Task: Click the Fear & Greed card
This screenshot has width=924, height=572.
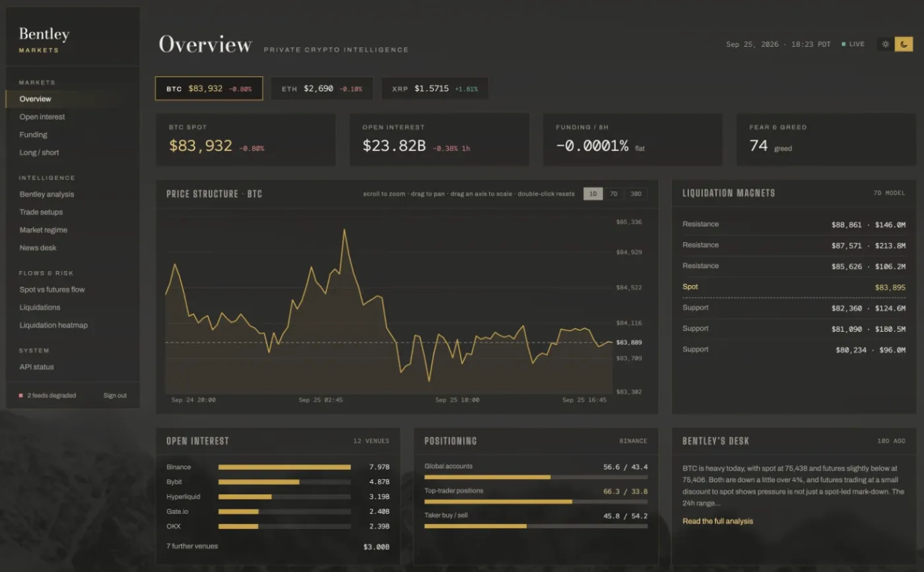Action: click(x=826, y=139)
